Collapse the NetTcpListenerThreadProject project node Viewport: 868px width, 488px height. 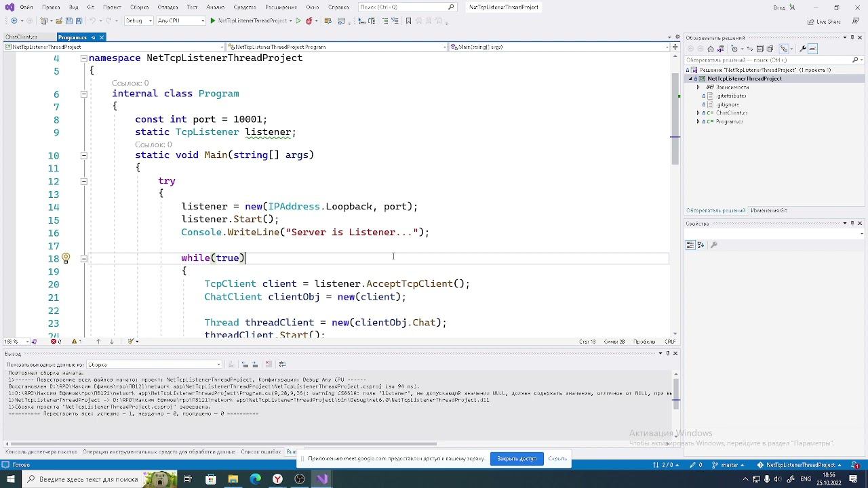tap(692, 79)
